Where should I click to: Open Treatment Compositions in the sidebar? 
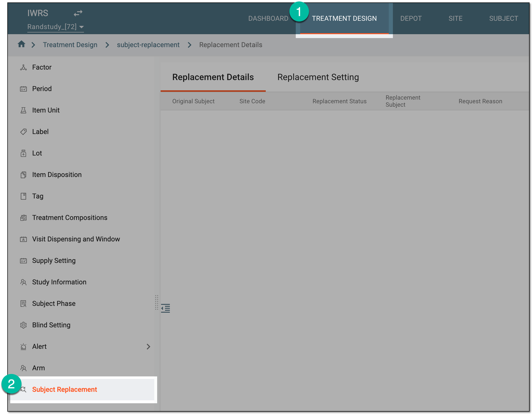click(x=70, y=218)
